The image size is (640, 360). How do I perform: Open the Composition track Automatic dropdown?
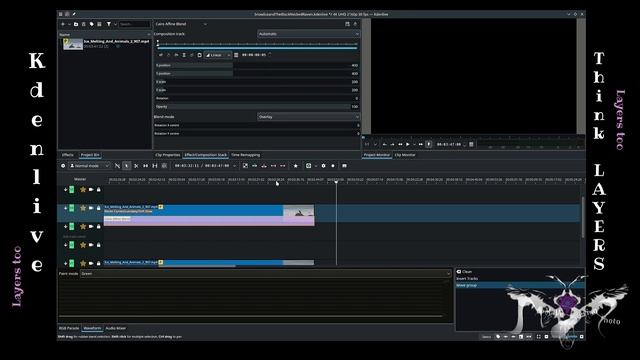308,34
